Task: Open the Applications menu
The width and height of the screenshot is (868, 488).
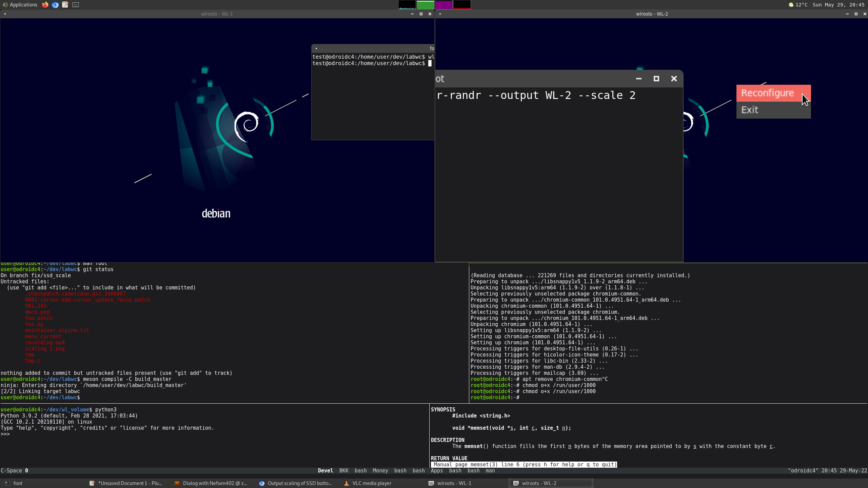Action: click(x=20, y=5)
